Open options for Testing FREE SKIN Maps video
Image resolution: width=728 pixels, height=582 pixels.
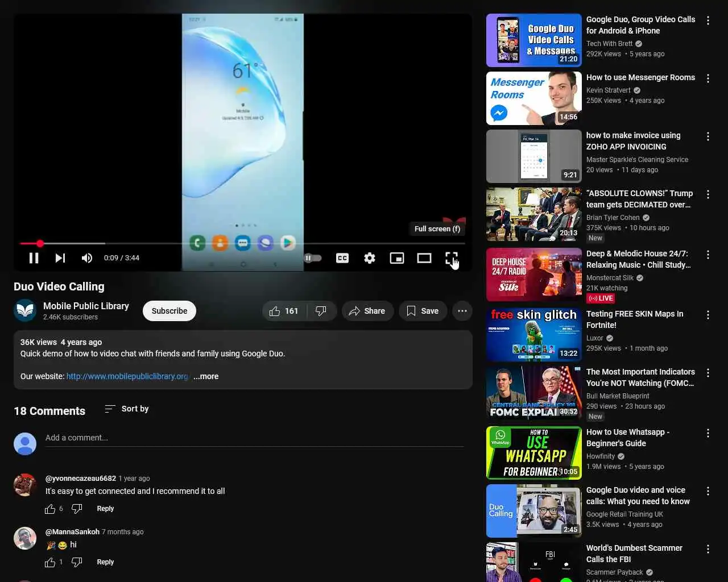click(x=708, y=315)
